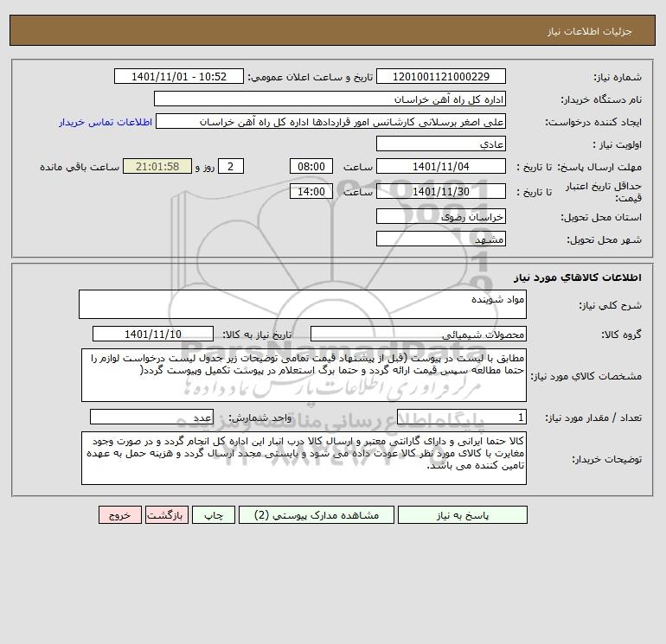Click the 'پاسخ به نیاز' button

463,515
